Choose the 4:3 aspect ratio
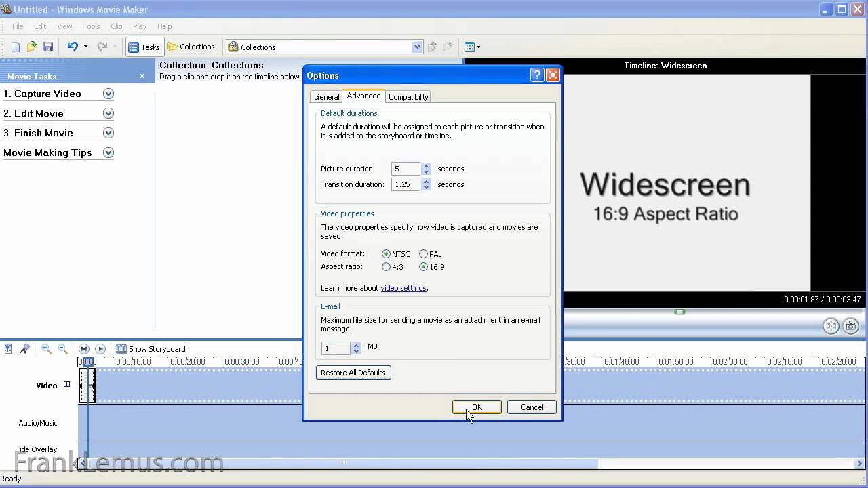Viewport: 868px width, 488px height. pos(386,267)
